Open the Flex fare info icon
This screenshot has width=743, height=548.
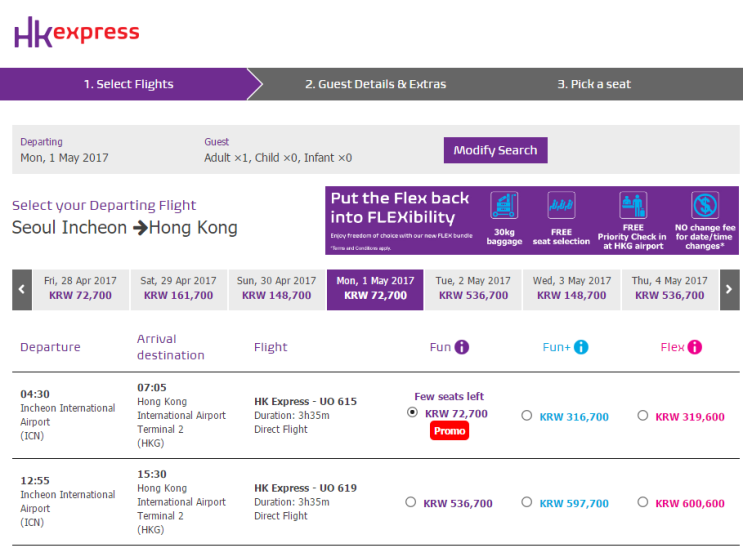695,347
